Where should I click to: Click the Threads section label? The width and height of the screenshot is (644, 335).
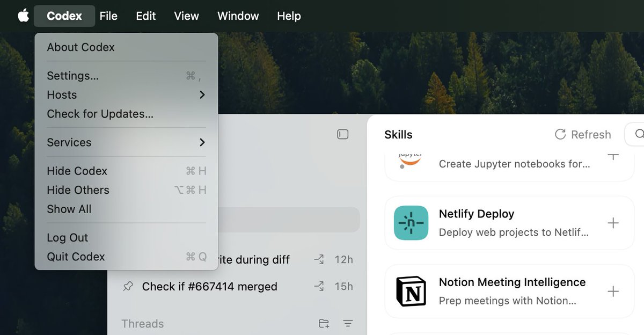point(143,324)
